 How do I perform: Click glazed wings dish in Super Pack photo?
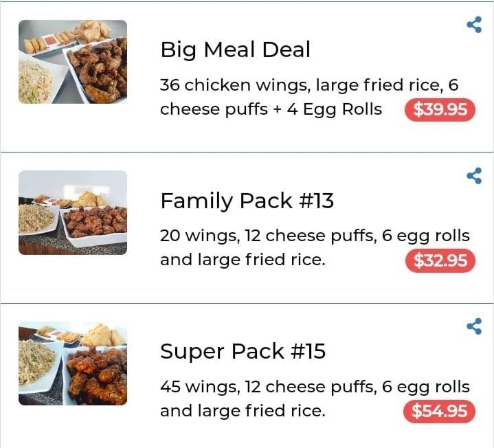point(98,374)
